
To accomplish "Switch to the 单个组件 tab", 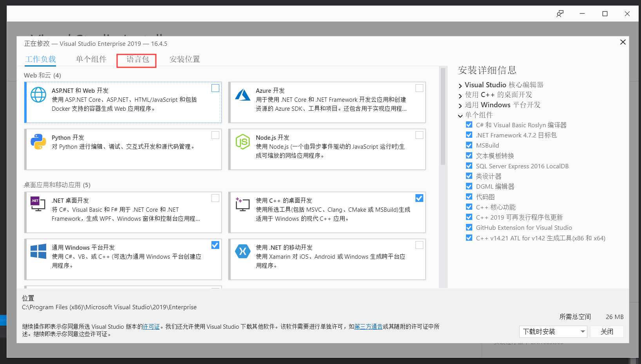I will click(91, 59).
